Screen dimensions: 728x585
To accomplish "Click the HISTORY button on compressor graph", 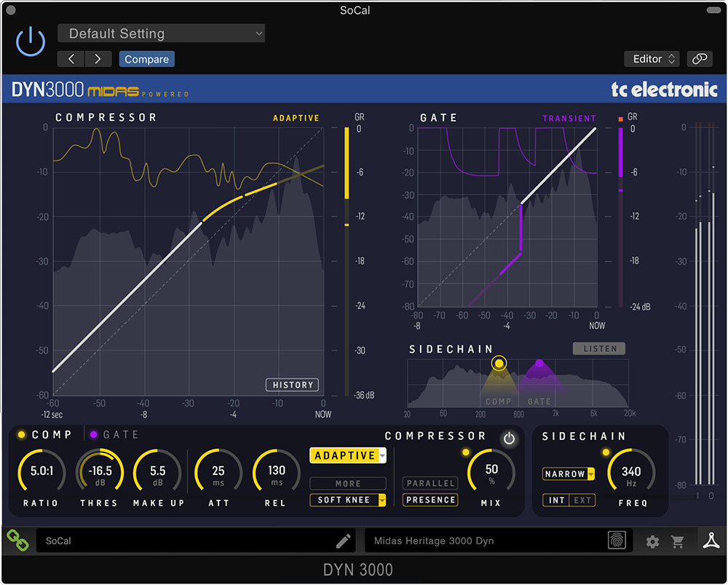I will point(292,385).
